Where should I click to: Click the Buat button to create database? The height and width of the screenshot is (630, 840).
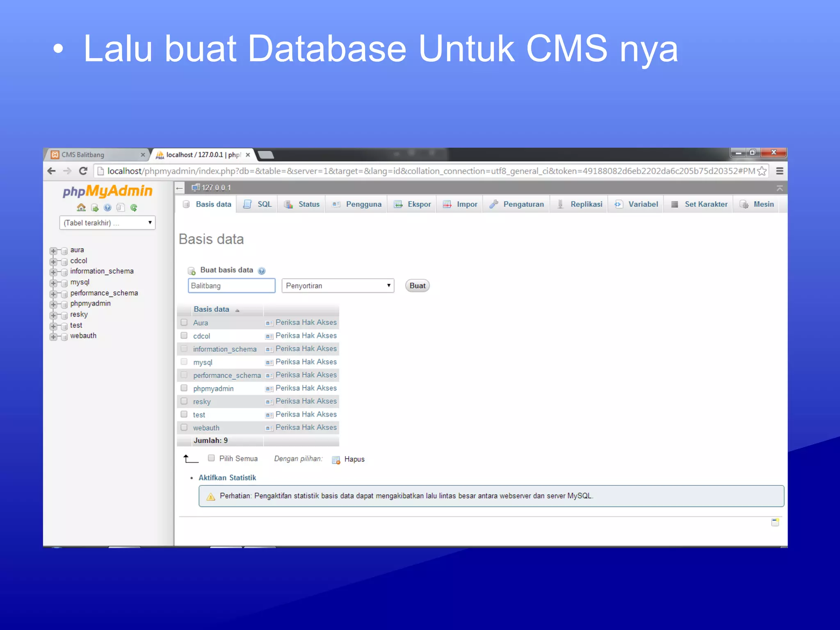417,285
